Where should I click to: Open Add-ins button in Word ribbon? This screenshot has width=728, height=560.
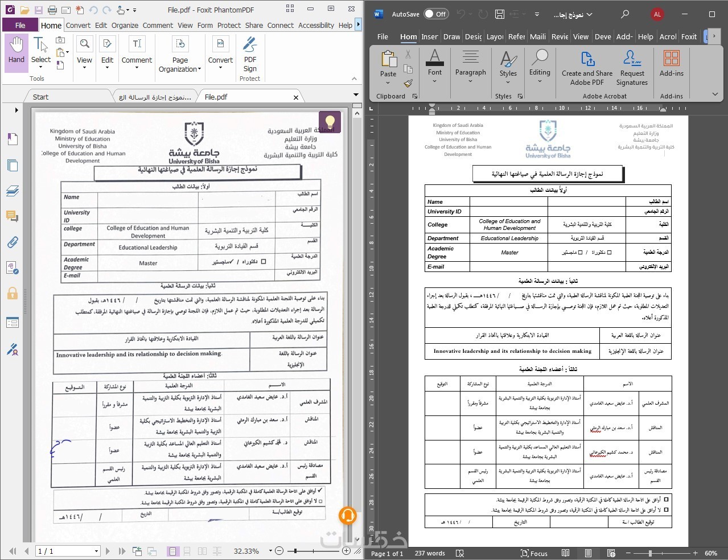click(672, 64)
